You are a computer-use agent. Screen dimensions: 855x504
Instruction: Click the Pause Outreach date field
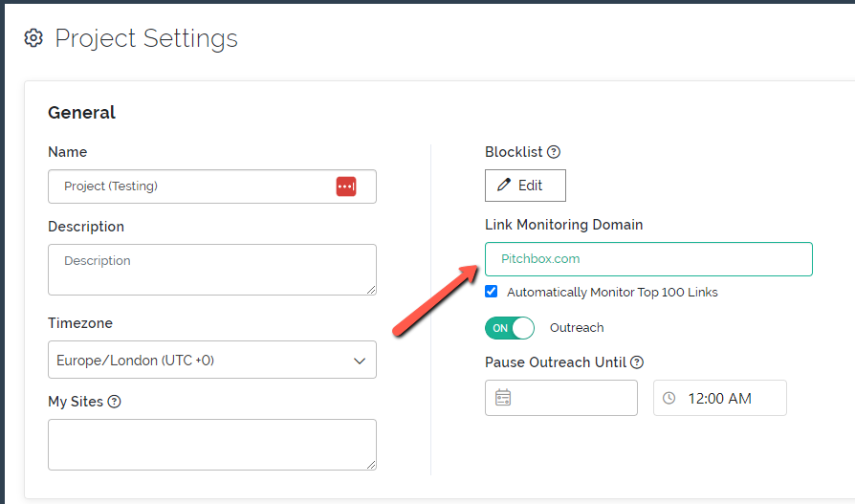[561, 398]
